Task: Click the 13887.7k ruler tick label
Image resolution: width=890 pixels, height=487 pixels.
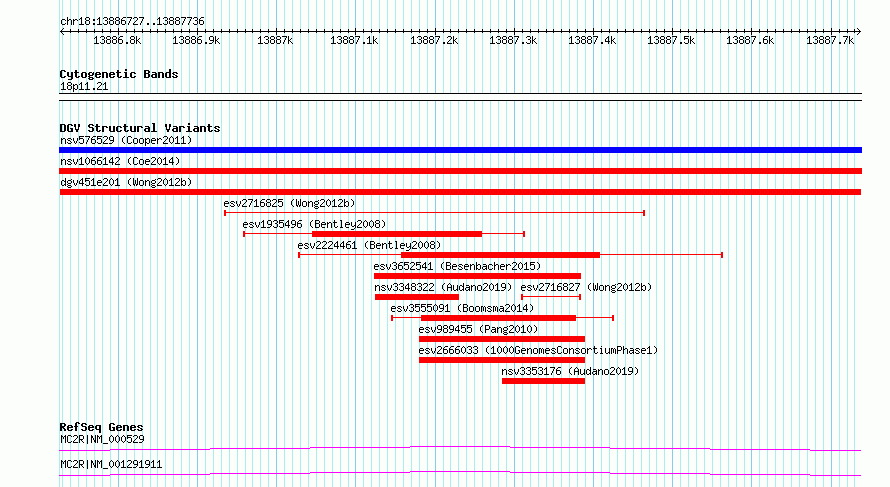Action: pyautogui.click(x=830, y=40)
